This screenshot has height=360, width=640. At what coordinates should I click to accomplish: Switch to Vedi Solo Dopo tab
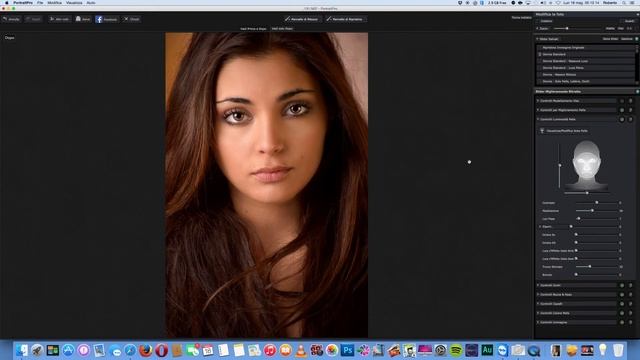(x=282, y=29)
